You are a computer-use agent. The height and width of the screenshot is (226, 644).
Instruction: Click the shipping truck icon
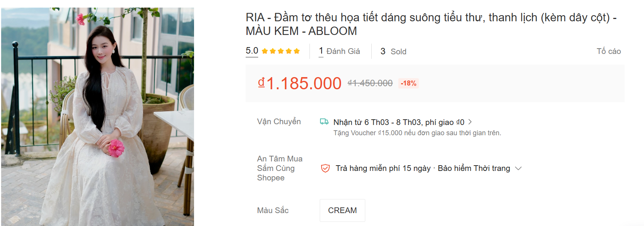pyautogui.click(x=324, y=122)
